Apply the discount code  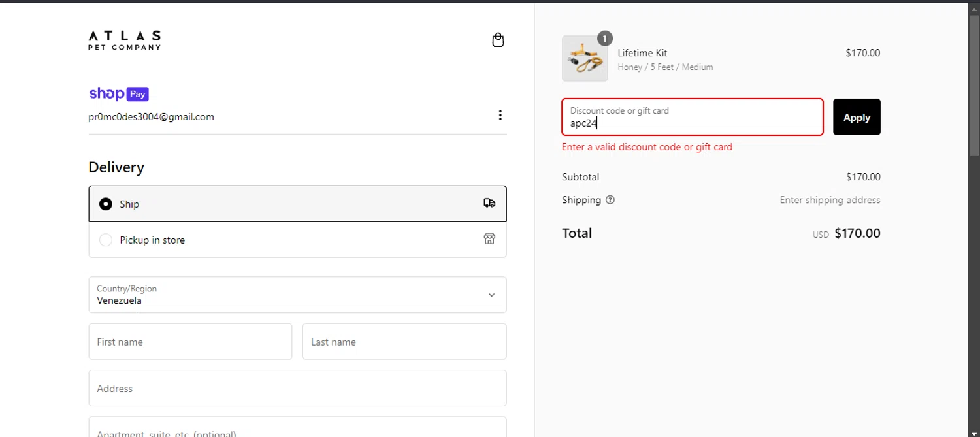(857, 117)
